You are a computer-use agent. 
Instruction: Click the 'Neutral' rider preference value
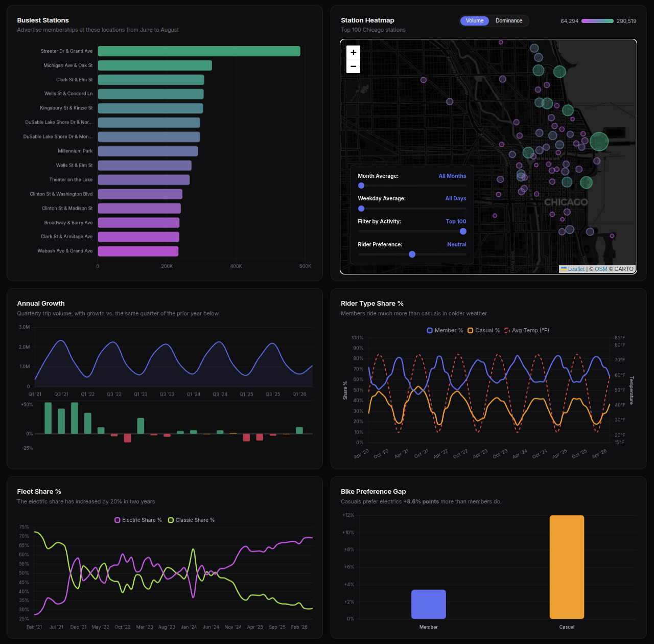(457, 244)
